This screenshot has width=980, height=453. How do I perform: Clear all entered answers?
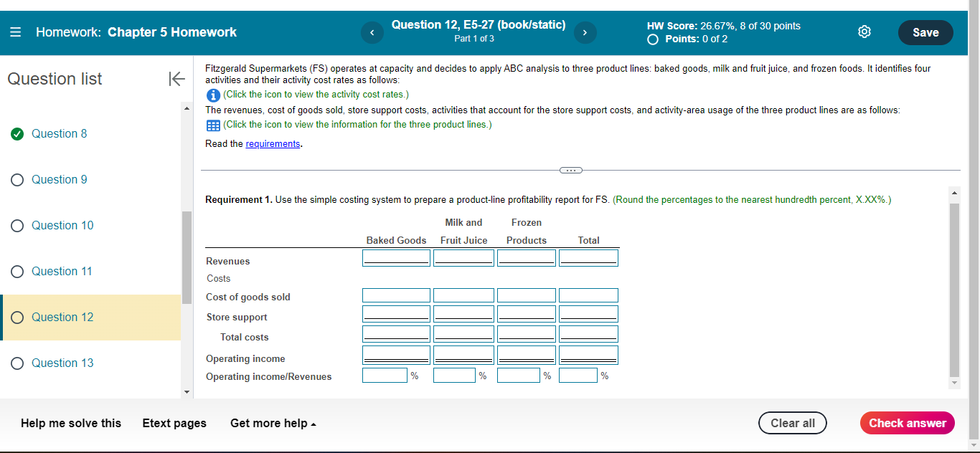(792, 423)
